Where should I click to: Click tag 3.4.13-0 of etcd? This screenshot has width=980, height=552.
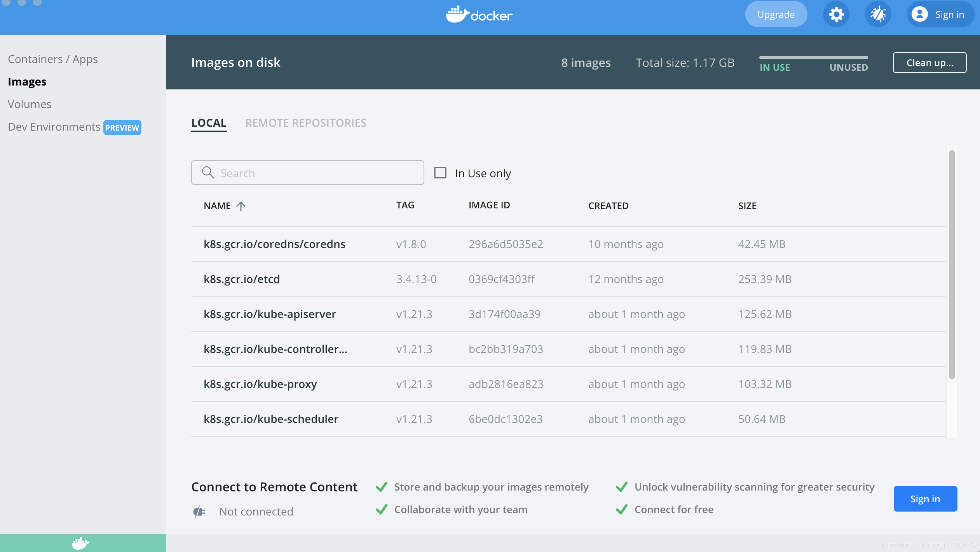click(x=416, y=279)
